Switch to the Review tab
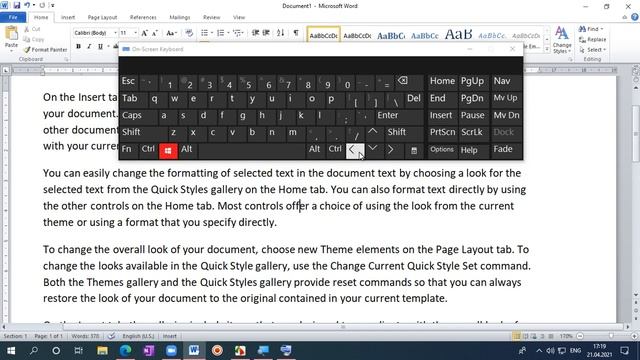This screenshot has width=640, height=360. [211, 17]
